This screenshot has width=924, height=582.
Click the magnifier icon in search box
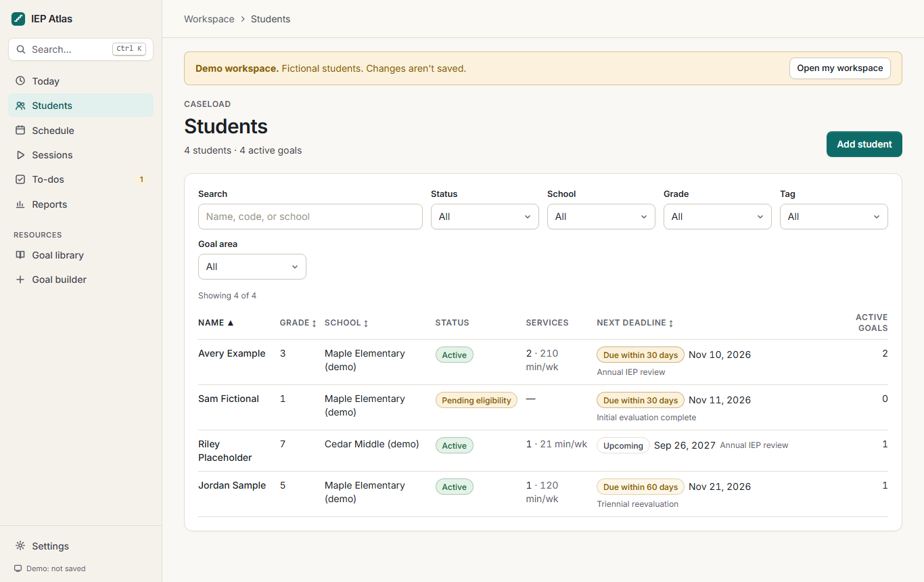(21, 49)
